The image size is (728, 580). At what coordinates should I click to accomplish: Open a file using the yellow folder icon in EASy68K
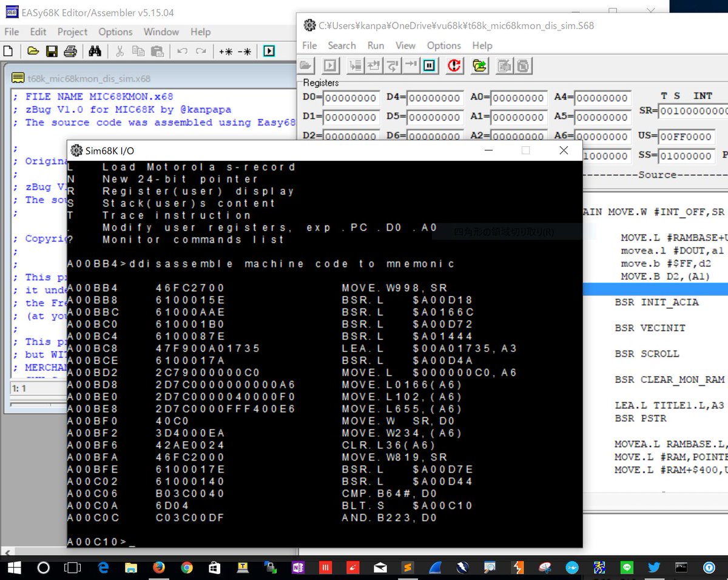33,51
